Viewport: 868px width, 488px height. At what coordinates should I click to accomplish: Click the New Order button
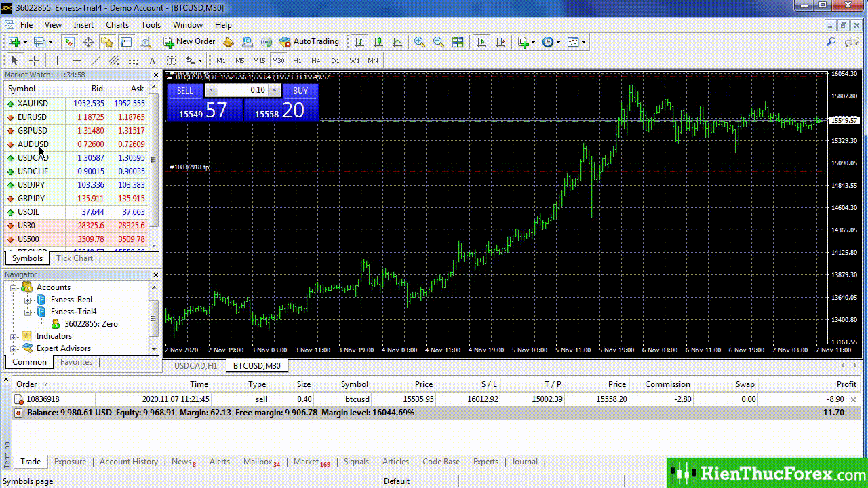189,42
